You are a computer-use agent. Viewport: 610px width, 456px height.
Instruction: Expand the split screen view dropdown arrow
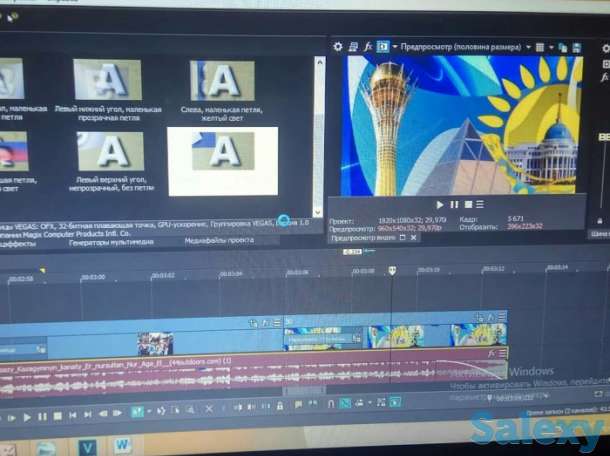[394, 47]
